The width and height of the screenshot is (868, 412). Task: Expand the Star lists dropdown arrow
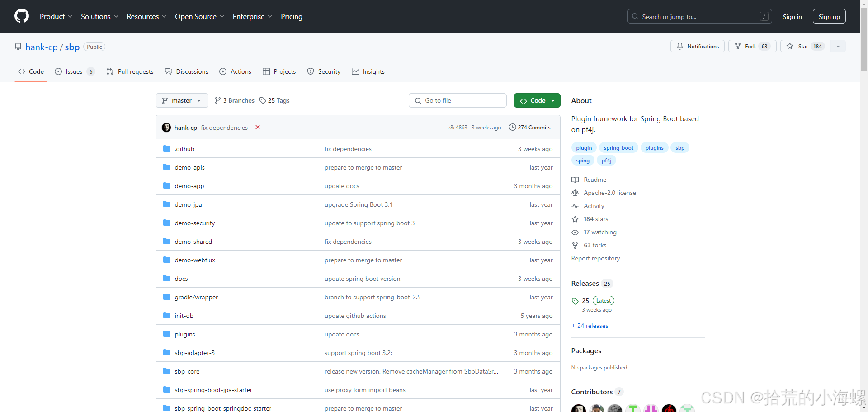click(x=838, y=46)
